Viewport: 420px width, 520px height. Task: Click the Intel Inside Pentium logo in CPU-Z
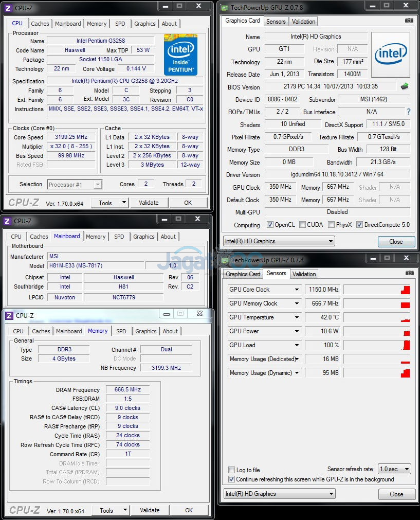pyautogui.click(x=181, y=55)
